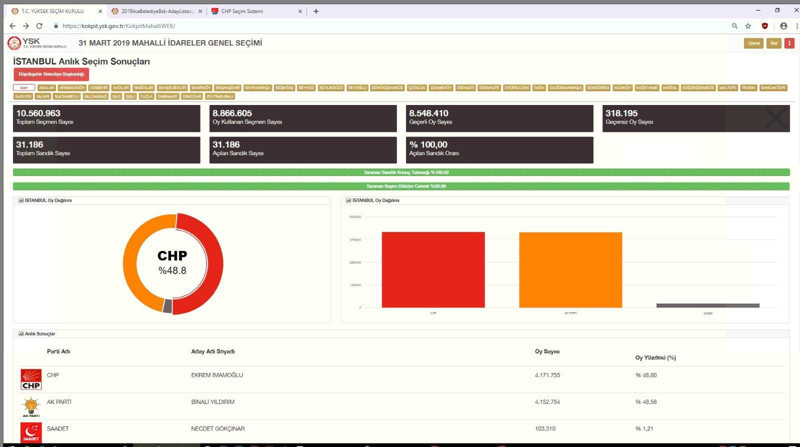This screenshot has width=800, height=447.
Task: Select the Pendik district button
Action: [x=748, y=88]
